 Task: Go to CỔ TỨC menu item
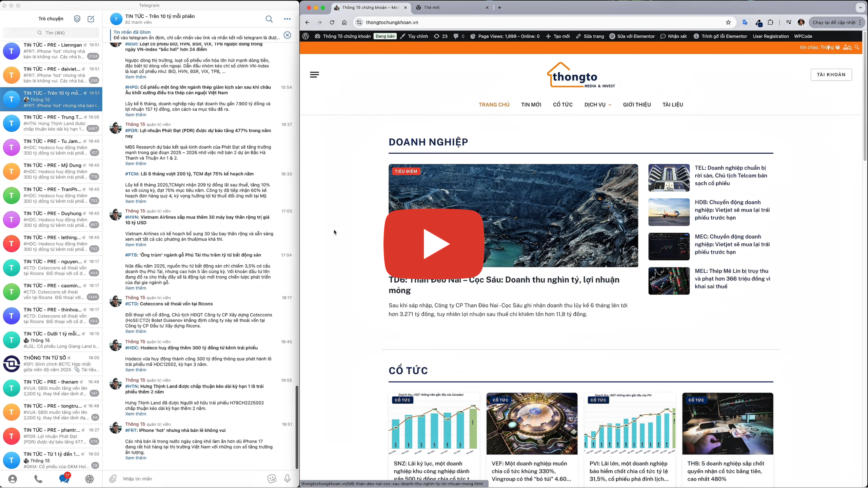563,105
